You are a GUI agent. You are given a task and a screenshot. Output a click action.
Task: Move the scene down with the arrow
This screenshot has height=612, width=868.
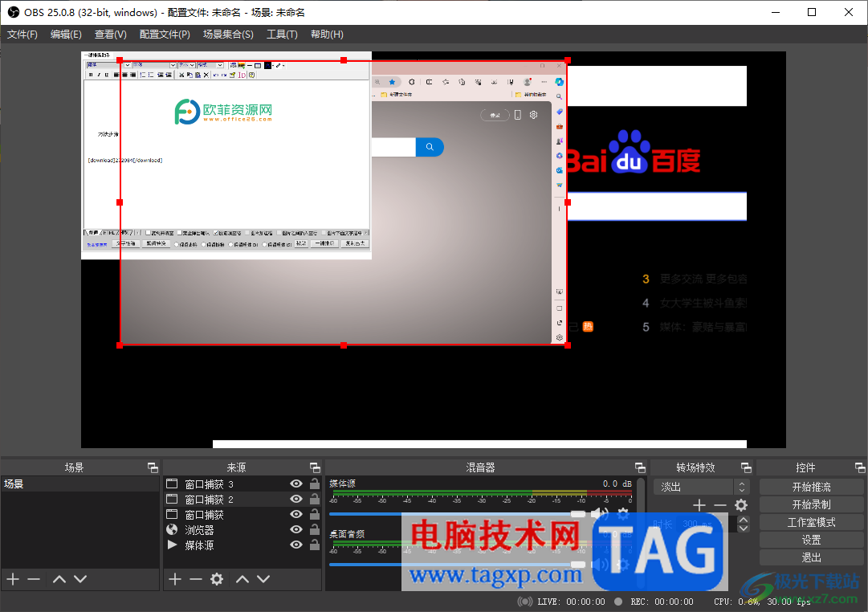click(80, 579)
